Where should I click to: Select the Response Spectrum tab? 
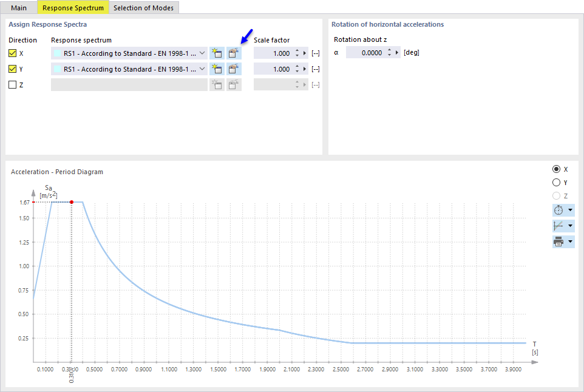tap(73, 7)
